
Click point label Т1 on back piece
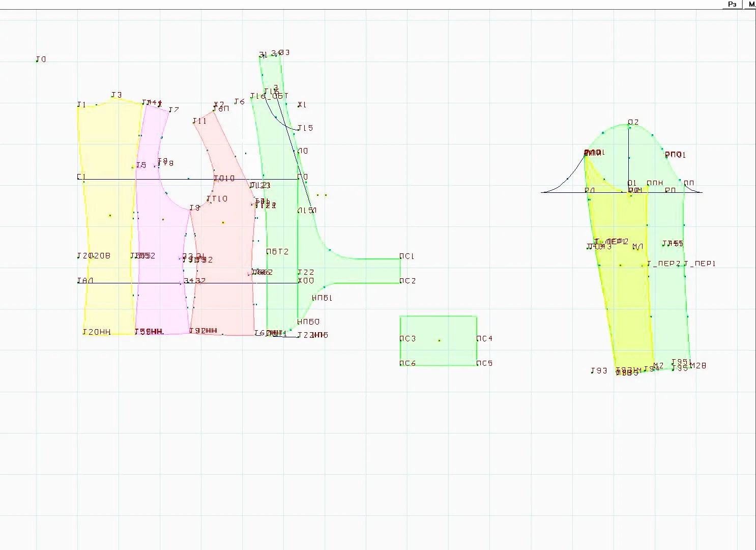(81, 105)
